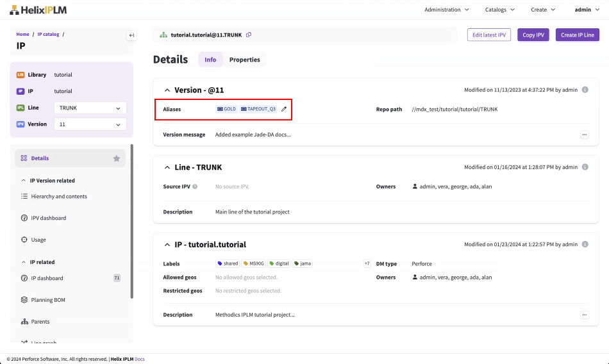Image resolution: width=609 pixels, height=364 pixels.
Task: Click the Edit latest IPV button
Action: [x=490, y=35]
